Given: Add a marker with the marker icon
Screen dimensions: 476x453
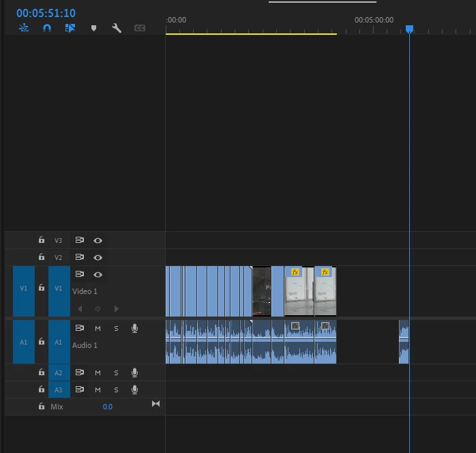Looking at the screenshot, I should pyautogui.click(x=93, y=28).
